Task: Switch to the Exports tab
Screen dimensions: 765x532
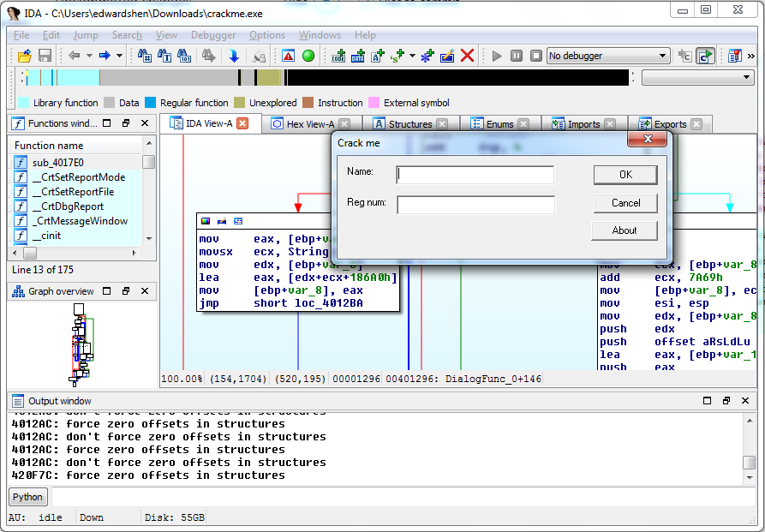Action: [670, 124]
